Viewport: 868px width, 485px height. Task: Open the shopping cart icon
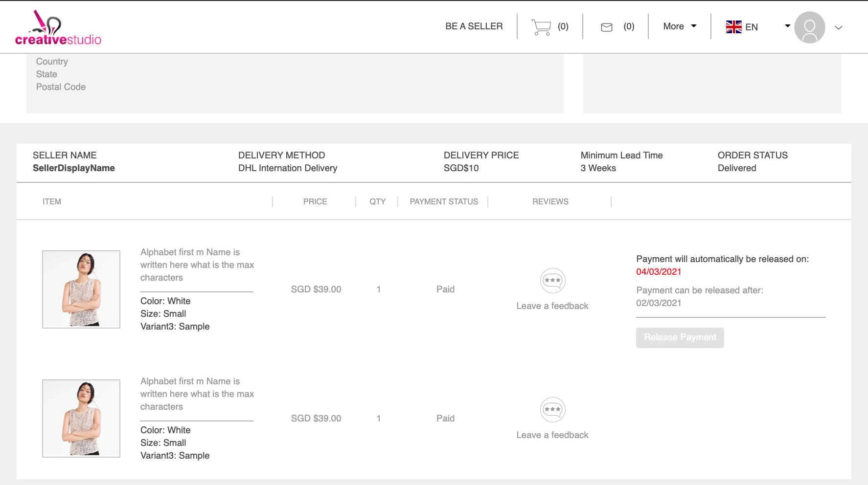(x=541, y=27)
